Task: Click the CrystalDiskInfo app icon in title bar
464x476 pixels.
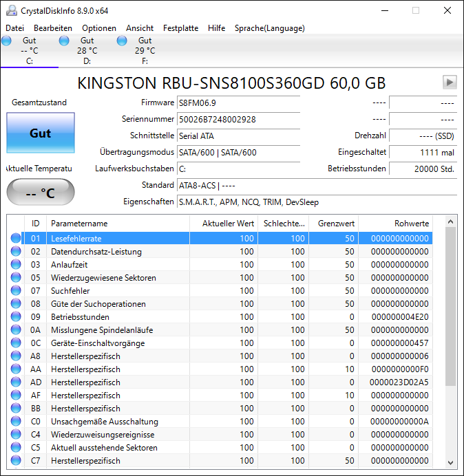Action: click(x=12, y=10)
